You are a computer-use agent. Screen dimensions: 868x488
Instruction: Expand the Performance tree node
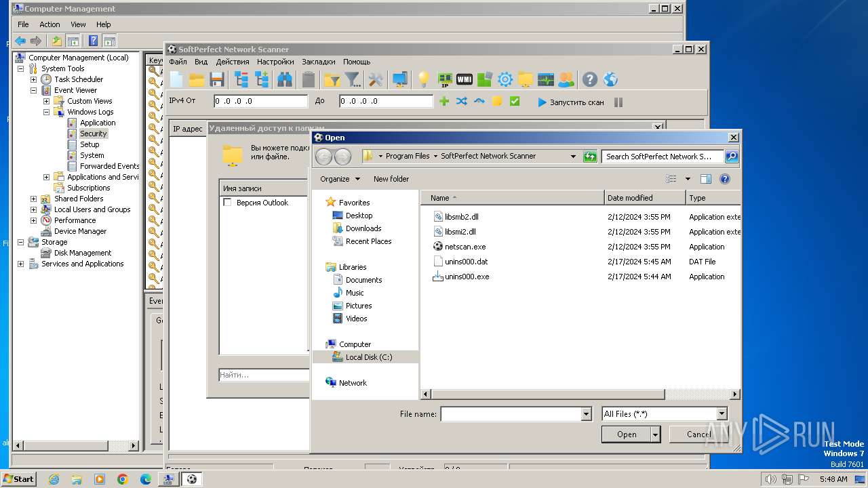[33, 220]
